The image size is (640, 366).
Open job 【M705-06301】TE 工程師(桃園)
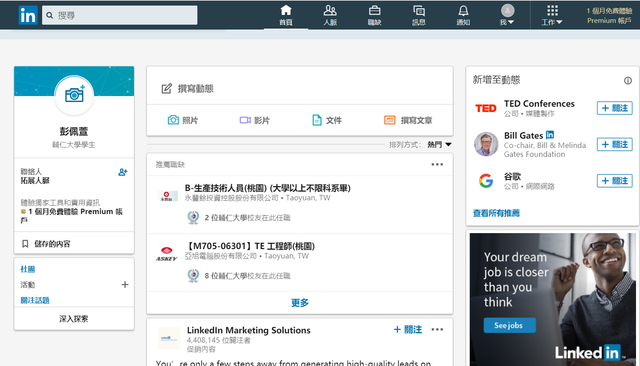(249, 246)
